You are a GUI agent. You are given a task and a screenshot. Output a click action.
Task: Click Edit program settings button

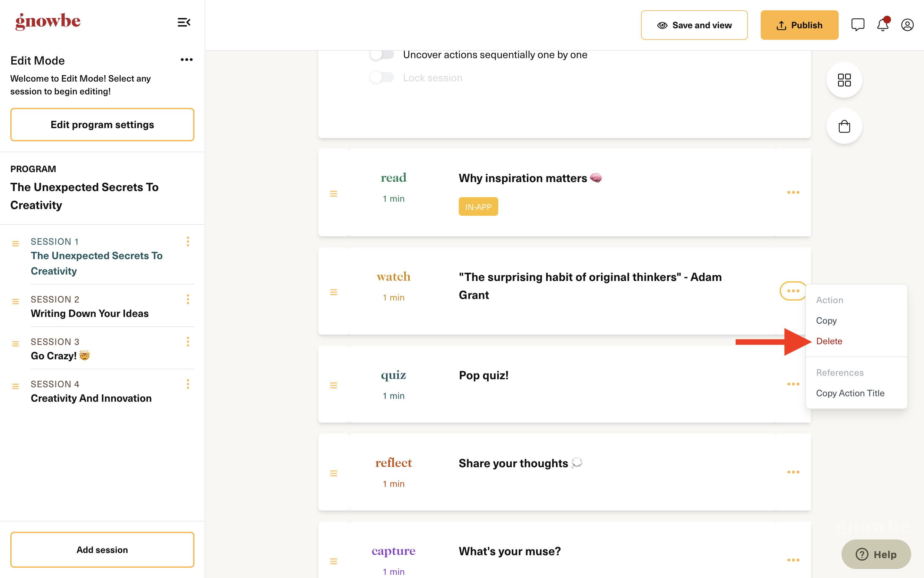coord(102,125)
